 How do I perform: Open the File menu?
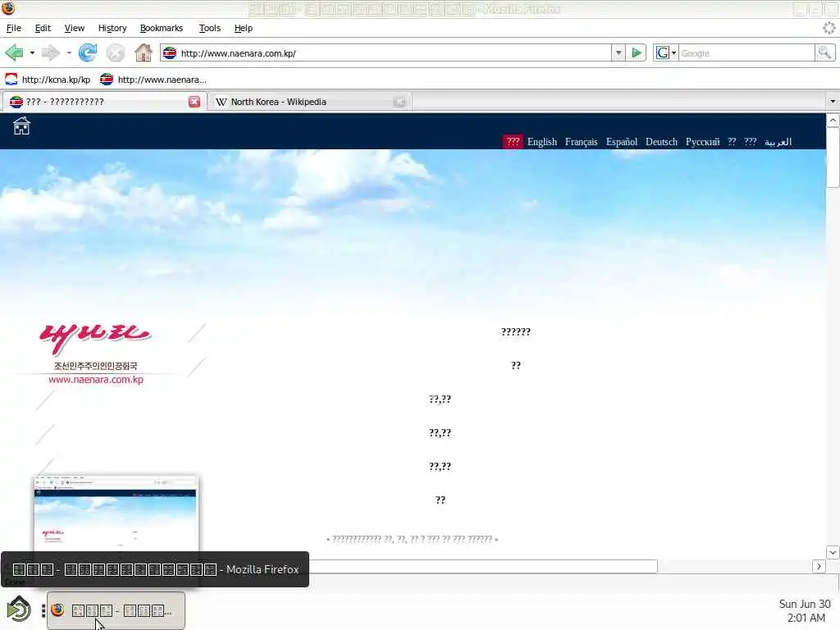click(13, 28)
